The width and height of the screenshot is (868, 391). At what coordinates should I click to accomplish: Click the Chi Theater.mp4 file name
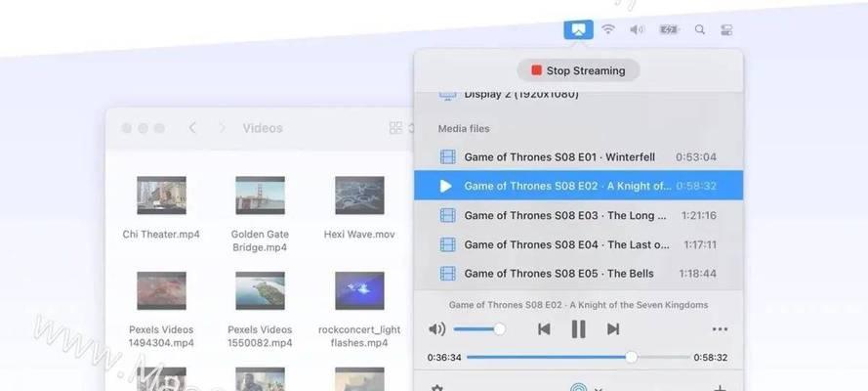click(x=161, y=235)
